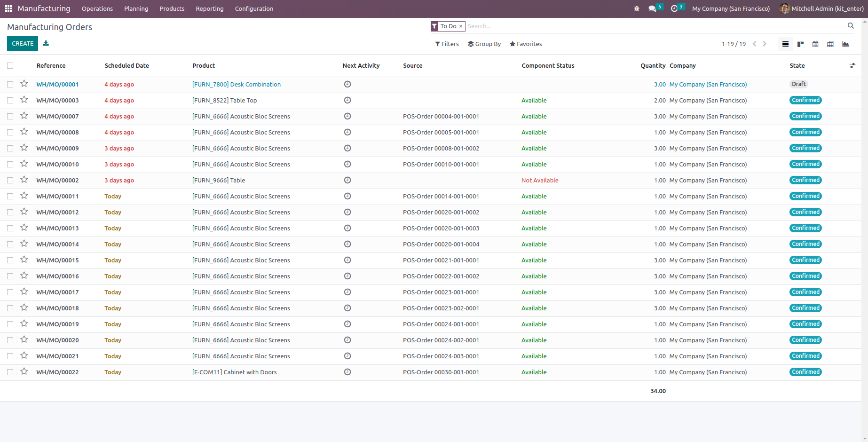The height and width of the screenshot is (442, 868).
Task: Export the manufacturing orders list
Action: point(46,43)
